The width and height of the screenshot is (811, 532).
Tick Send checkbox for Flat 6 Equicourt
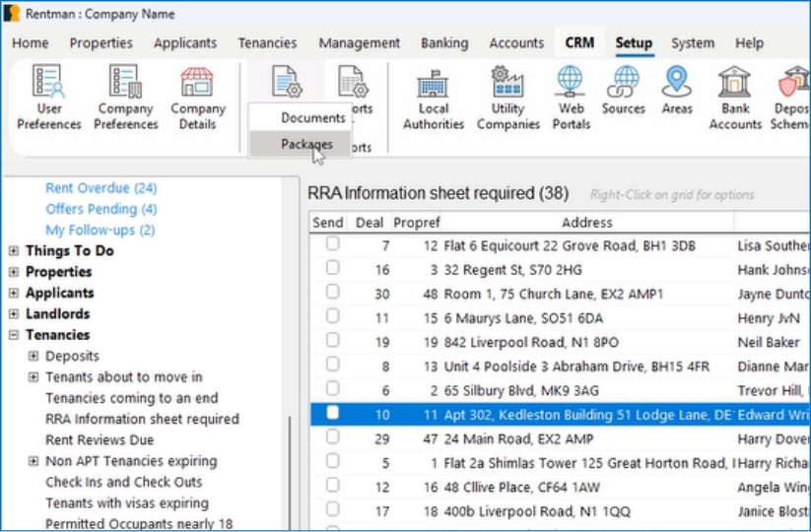coord(332,243)
